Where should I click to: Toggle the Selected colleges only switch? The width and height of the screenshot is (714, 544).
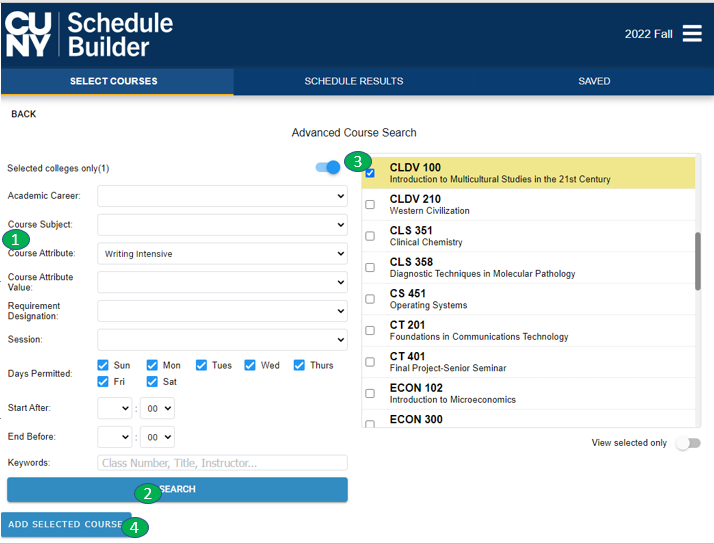coord(327,167)
